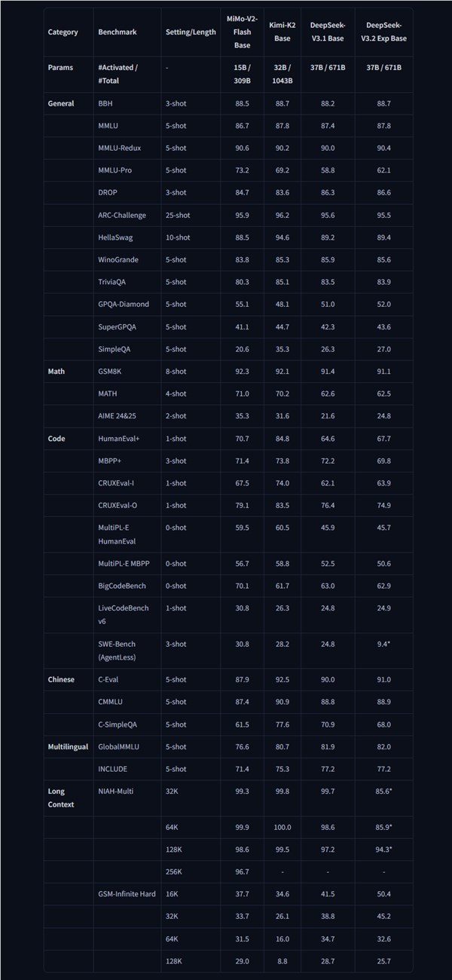Click the Category column header
This screenshot has width=452, height=980.
click(x=63, y=32)
